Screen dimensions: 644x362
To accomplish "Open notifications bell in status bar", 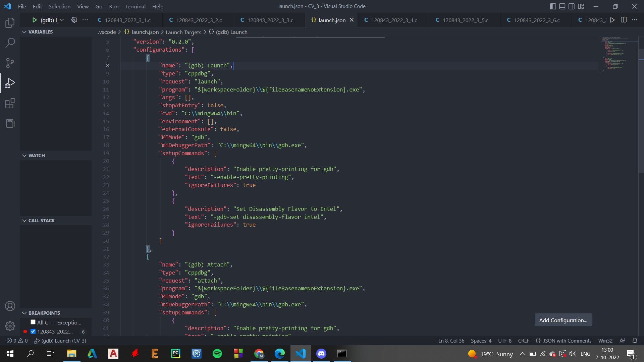I will 635,341.
